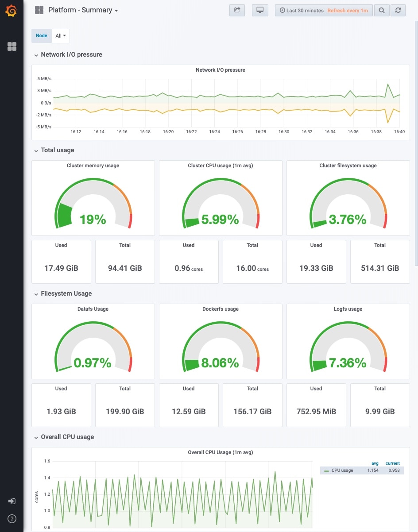Click the 19.33 GiB used filesystem value

[x=316, y=268]
